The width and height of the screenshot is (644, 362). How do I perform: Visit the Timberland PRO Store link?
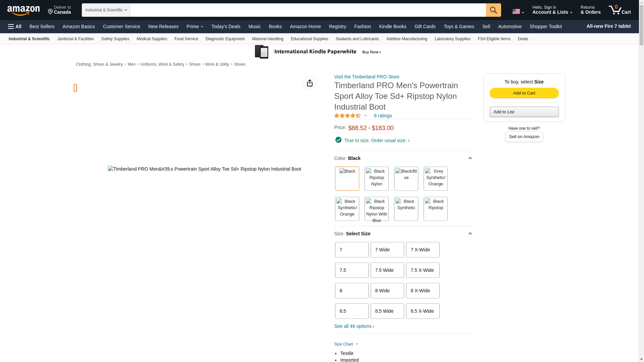367,77
